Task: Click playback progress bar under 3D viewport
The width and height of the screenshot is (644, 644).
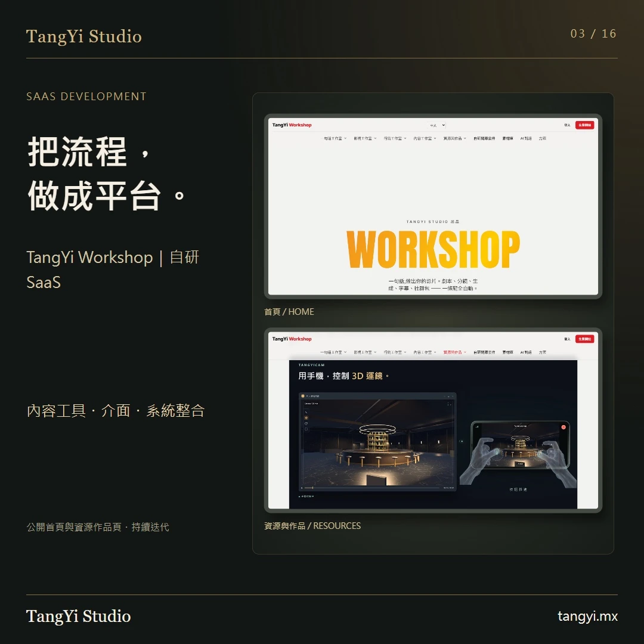Action: coord(373,488)
